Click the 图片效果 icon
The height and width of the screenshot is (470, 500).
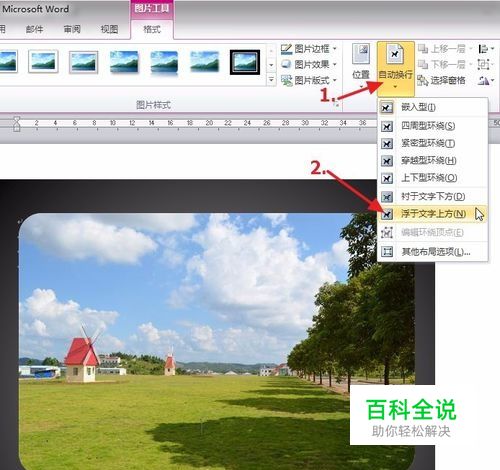(x=286, y=64)
